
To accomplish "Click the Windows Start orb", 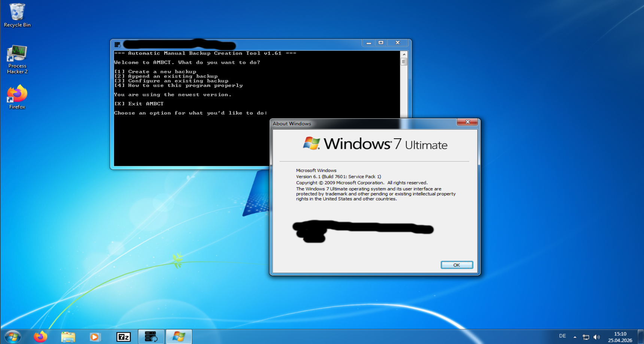I will point(12,337).
